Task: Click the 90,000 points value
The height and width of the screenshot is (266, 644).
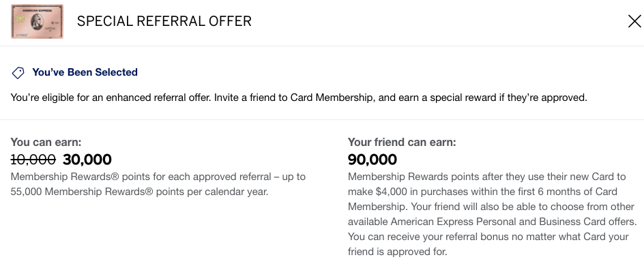Action: [372, 160]
